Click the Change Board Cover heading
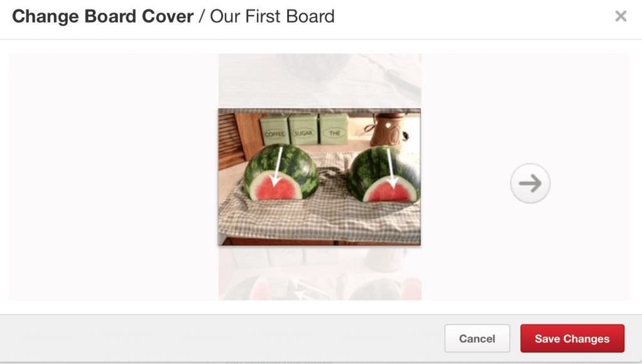The height and width of the screenshot is (364, 642). point(103,16)
